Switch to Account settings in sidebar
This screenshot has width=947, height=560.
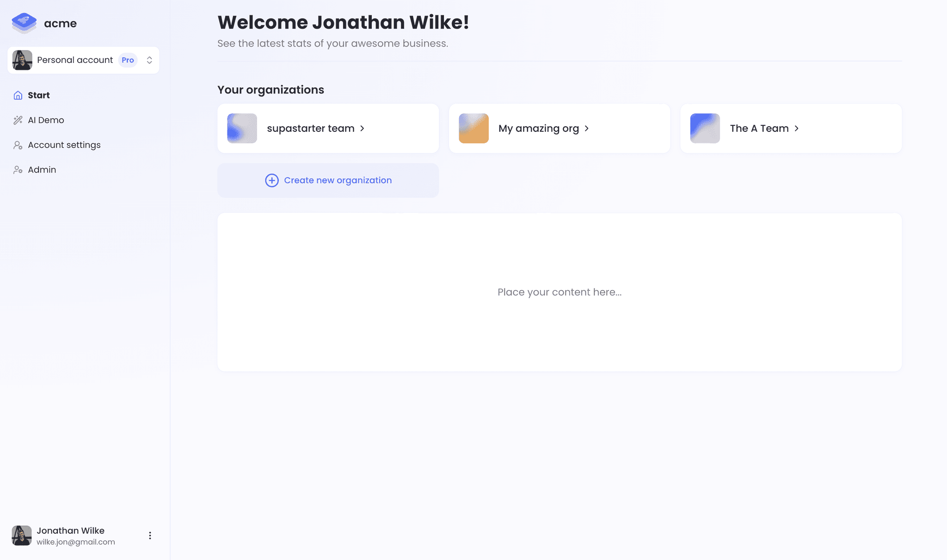[x=64, y=145]
